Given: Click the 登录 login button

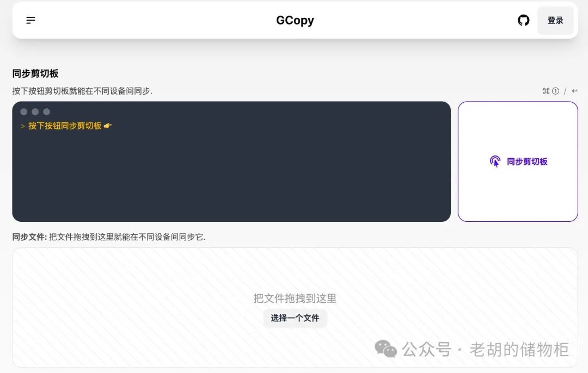Looking at the screenshot, I should [555, 21].
